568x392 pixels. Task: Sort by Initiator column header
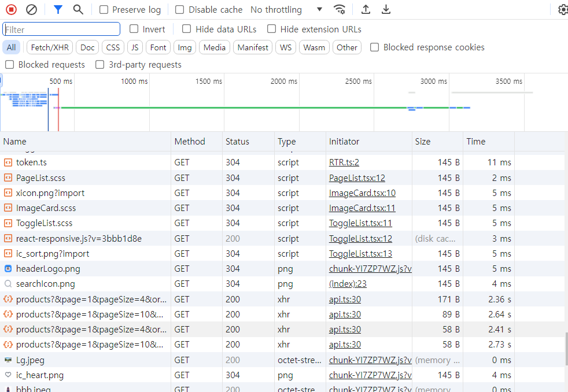coord(369,142)
